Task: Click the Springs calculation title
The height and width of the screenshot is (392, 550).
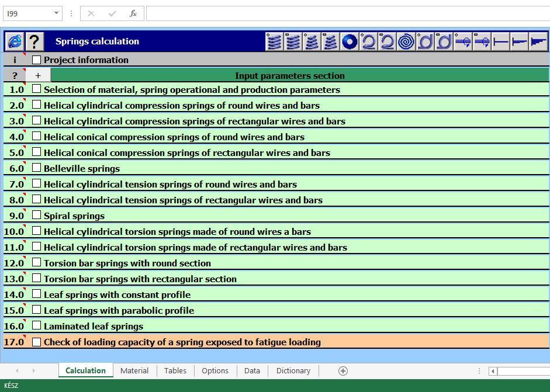Action: 97,41
